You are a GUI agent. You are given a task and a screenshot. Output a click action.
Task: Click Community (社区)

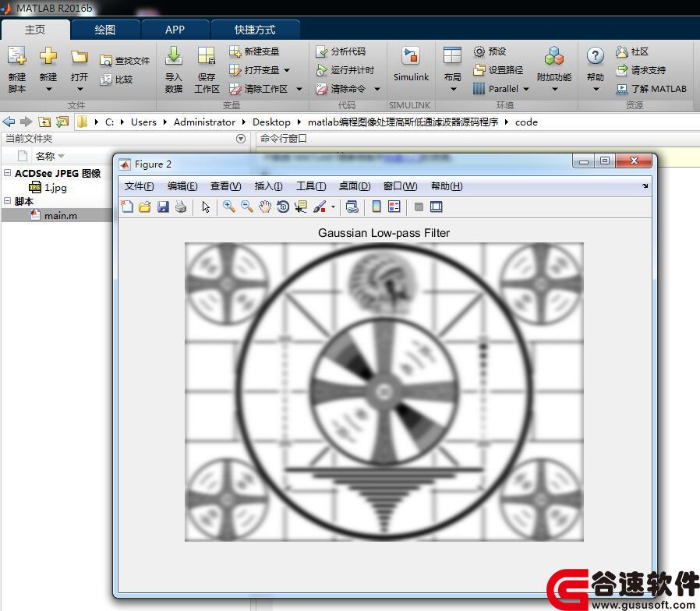[x=631, y=51]
